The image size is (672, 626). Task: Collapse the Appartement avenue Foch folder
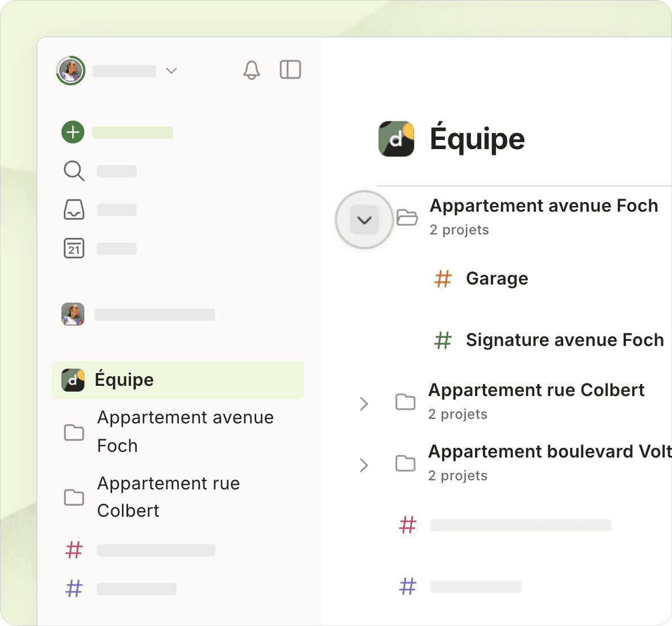click(x=364, y=220)
